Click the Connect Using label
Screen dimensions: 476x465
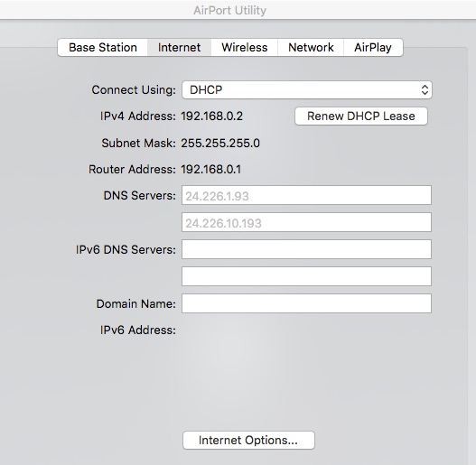coord(134,90)
